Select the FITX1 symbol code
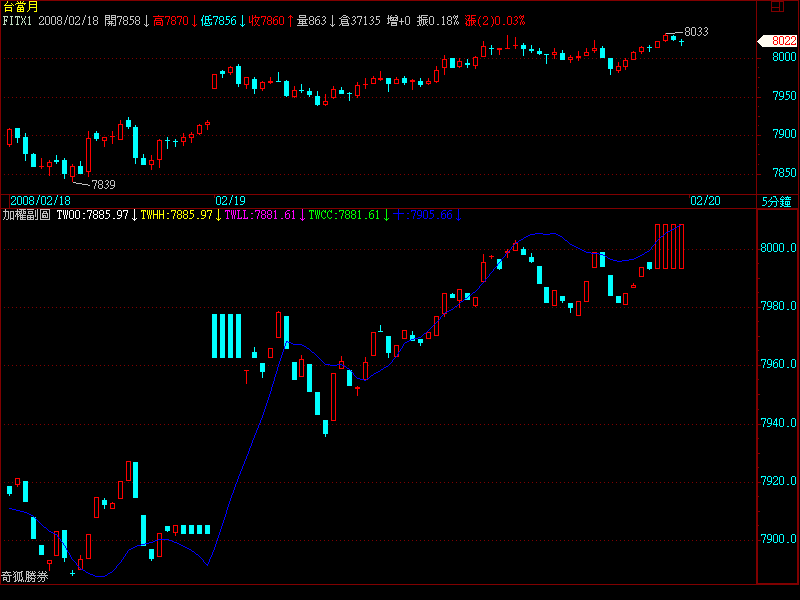Screen dimensions: 800x600 pyautogui.click(x=19, y=20)
